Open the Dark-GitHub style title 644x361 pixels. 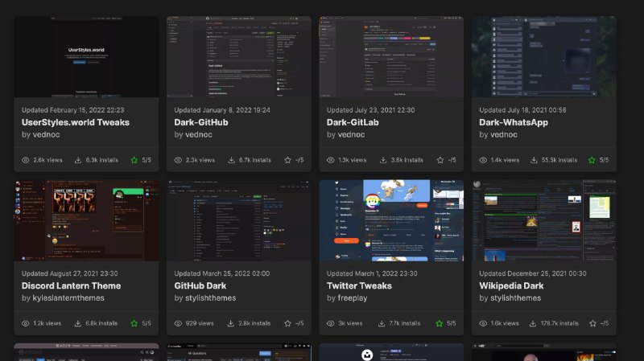[201, 122]
